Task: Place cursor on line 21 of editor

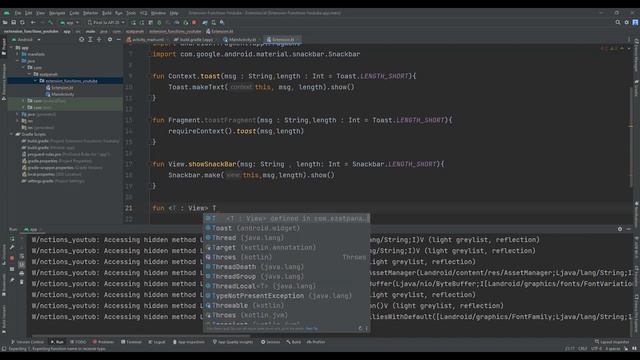Action: (x=391, y=208)
